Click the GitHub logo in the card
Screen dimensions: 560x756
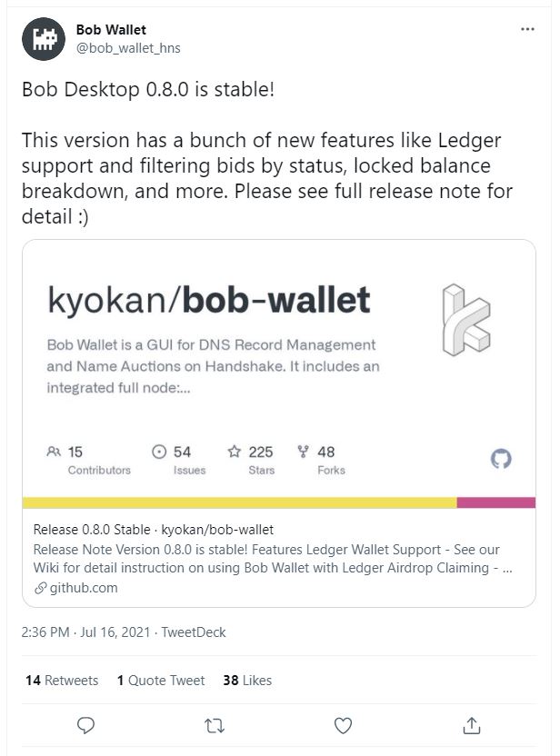tap(501, 459)
